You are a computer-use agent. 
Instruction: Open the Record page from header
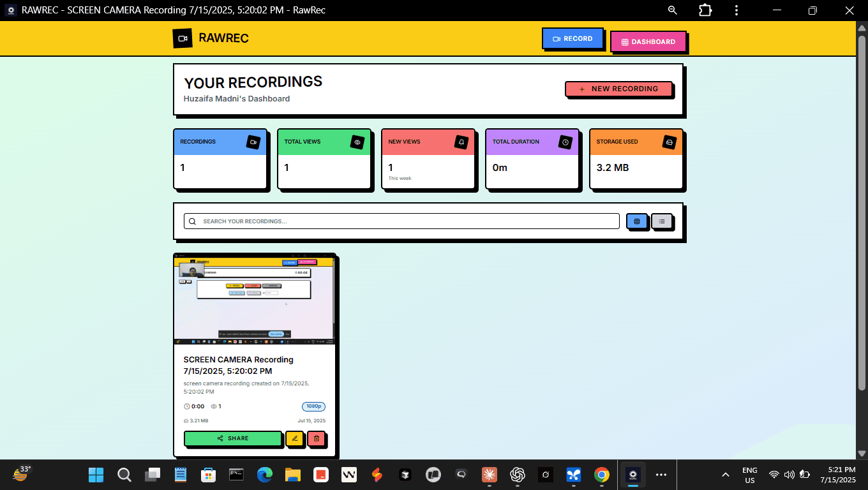[572, 39]
